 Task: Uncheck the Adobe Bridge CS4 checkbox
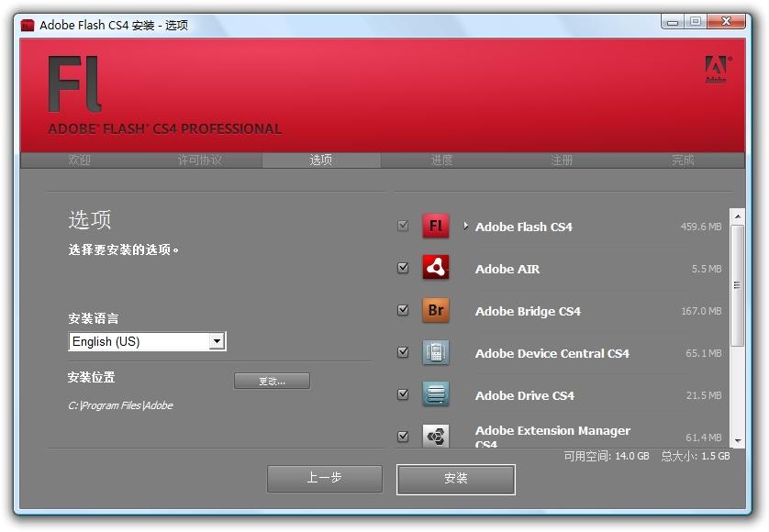(403, 310)
